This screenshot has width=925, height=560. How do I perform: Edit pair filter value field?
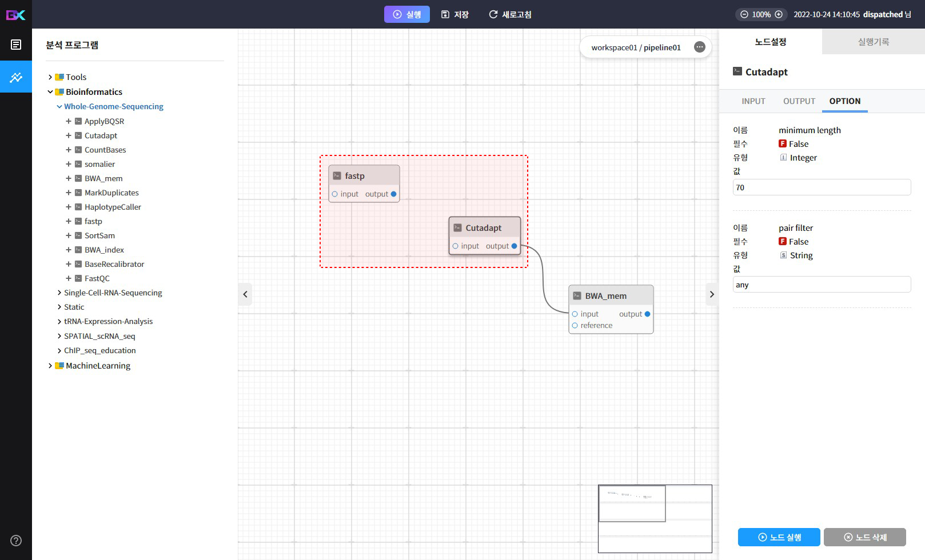[822, 285]
